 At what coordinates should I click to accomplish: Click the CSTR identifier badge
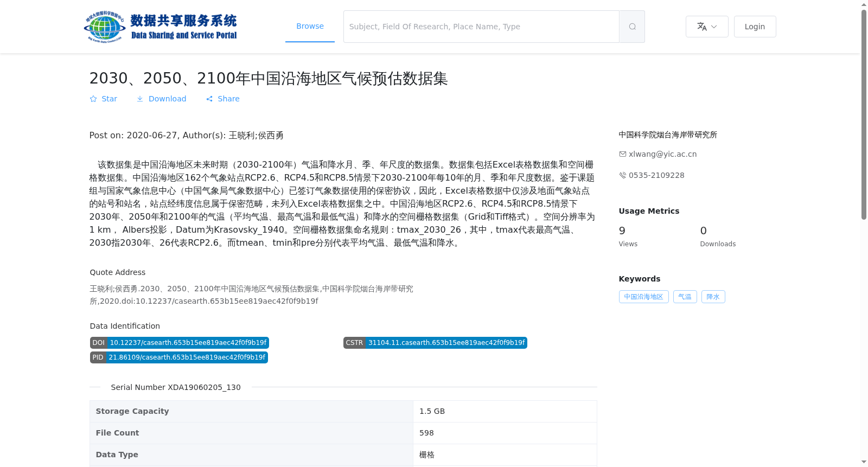435,343
